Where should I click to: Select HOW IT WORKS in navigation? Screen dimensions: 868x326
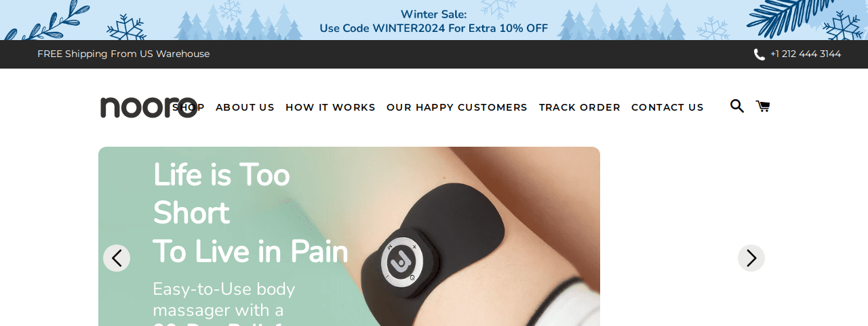(x=330, y=107)
